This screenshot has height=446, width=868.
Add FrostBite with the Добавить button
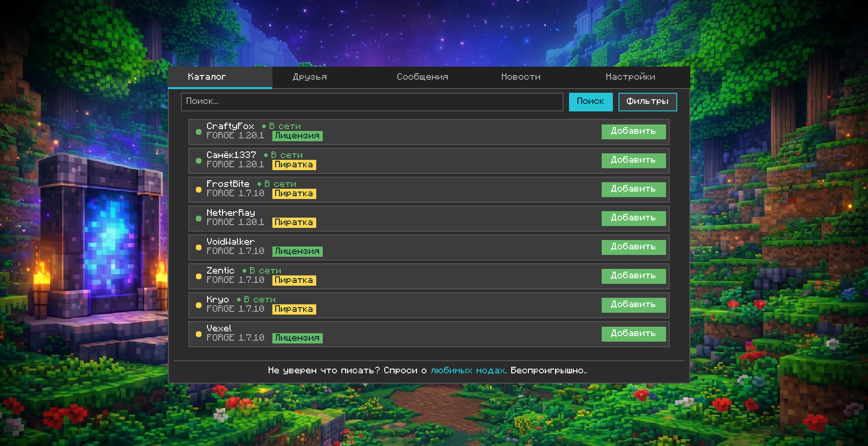click(x=633, y=189)
